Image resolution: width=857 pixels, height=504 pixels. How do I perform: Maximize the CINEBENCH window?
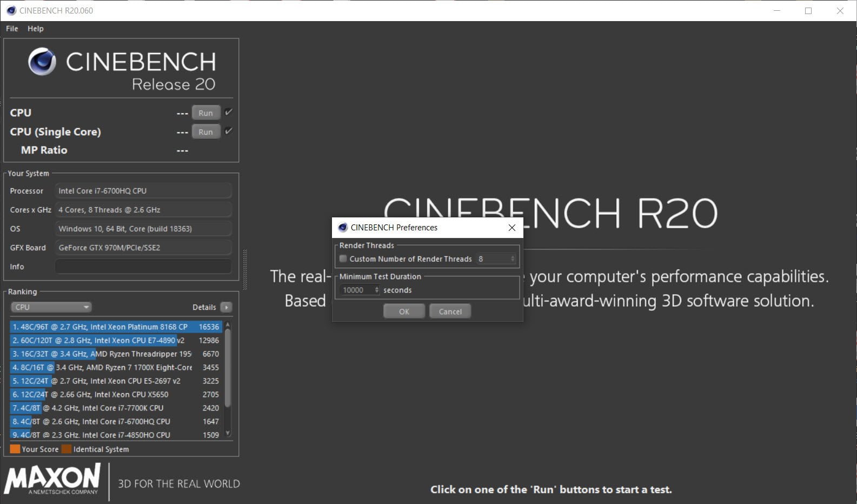[x=808, y=10]
